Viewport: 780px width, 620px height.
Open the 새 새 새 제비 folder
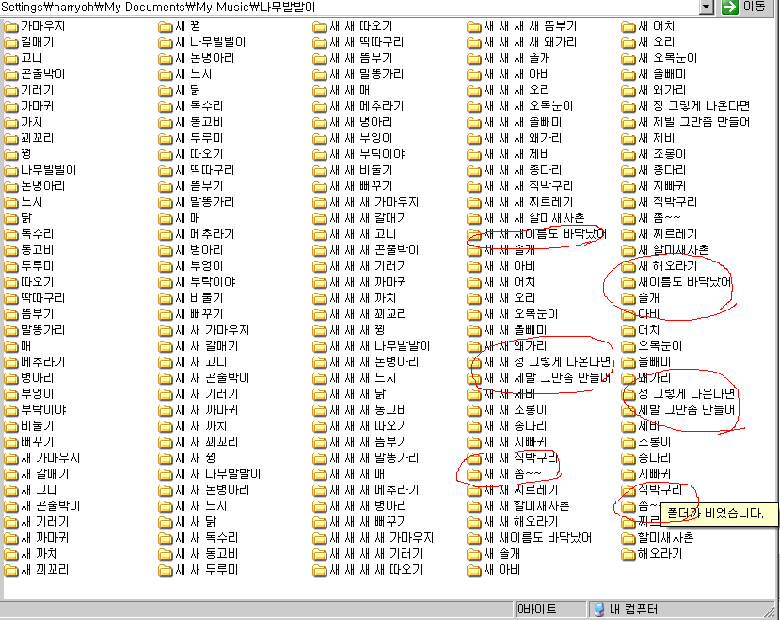[516, 154]
